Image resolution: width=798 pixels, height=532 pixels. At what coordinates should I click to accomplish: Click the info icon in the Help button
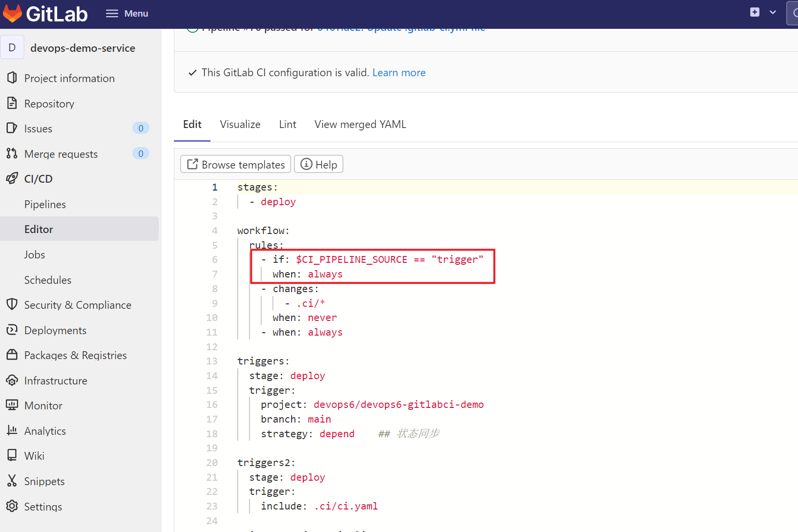[306, 164]
